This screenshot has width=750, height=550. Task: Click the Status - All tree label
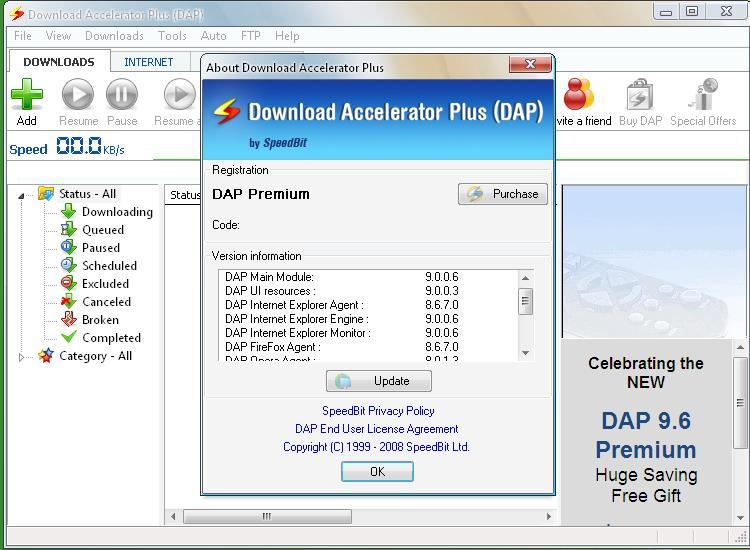(88, 194)
